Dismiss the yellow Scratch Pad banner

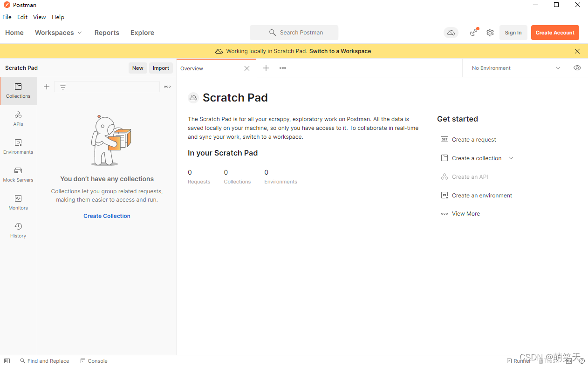(x=577, y=51)
